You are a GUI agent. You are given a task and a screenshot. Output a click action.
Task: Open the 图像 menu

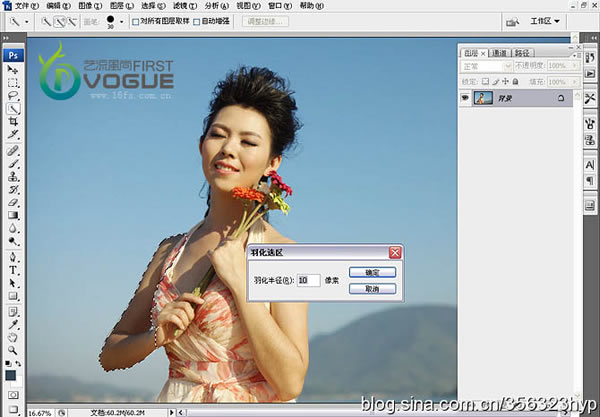(90, 6)
